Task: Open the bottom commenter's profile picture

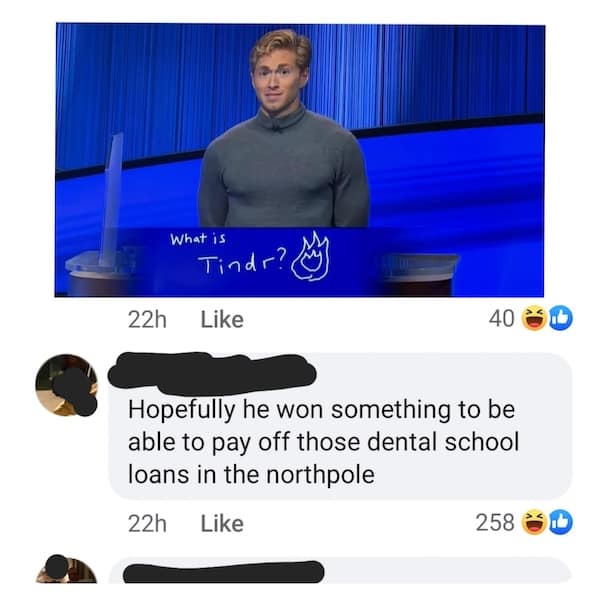Action: 67,569
